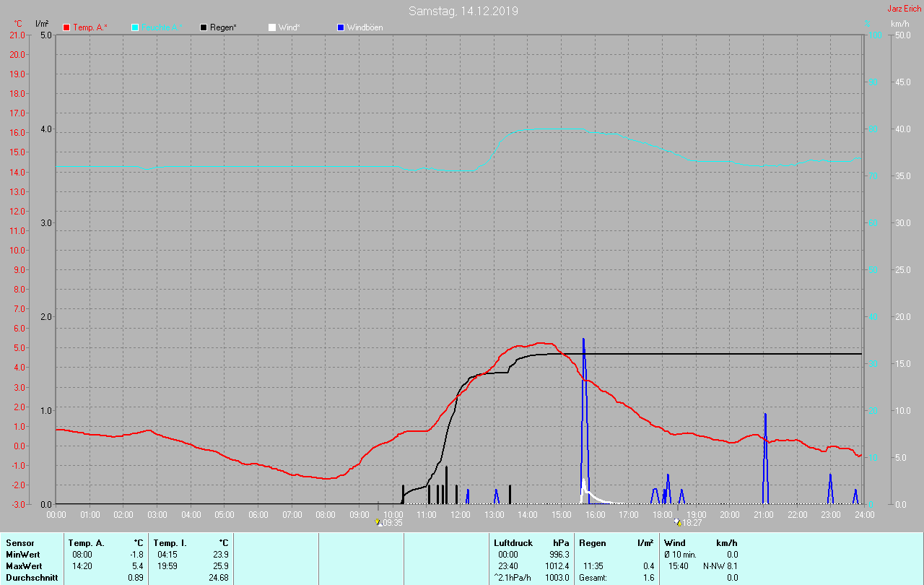Select the sunset marker icon at 18:27
This screenshot has width=924, height=585.
click(x=677, y=521)
